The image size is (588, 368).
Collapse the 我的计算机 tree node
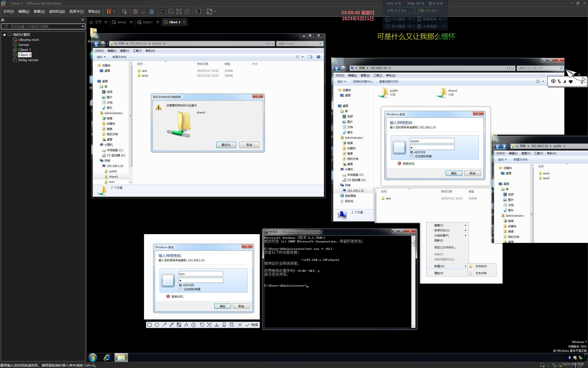pos(4,34)
